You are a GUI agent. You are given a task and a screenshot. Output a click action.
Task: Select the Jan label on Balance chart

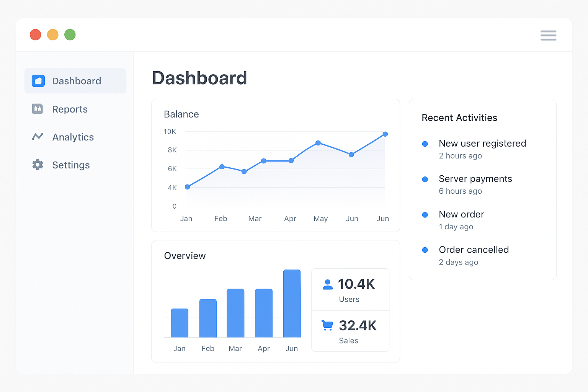pos(186,219)
